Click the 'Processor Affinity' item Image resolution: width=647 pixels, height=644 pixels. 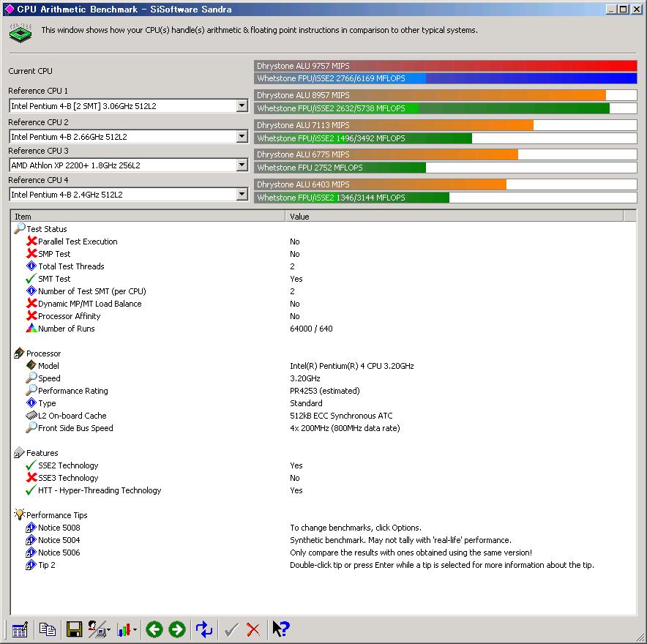tap(63, 316)
